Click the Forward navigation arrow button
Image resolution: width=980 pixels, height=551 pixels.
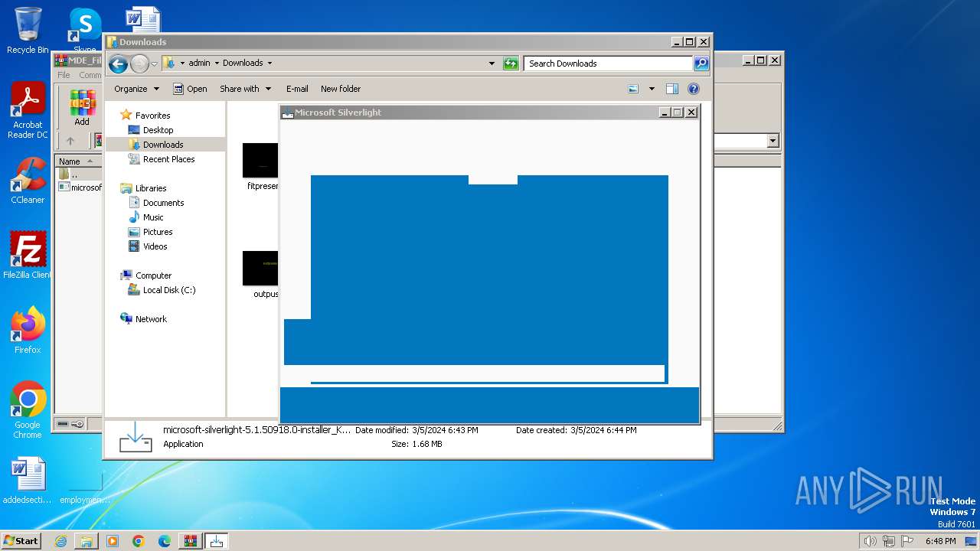tap(139, 64)
